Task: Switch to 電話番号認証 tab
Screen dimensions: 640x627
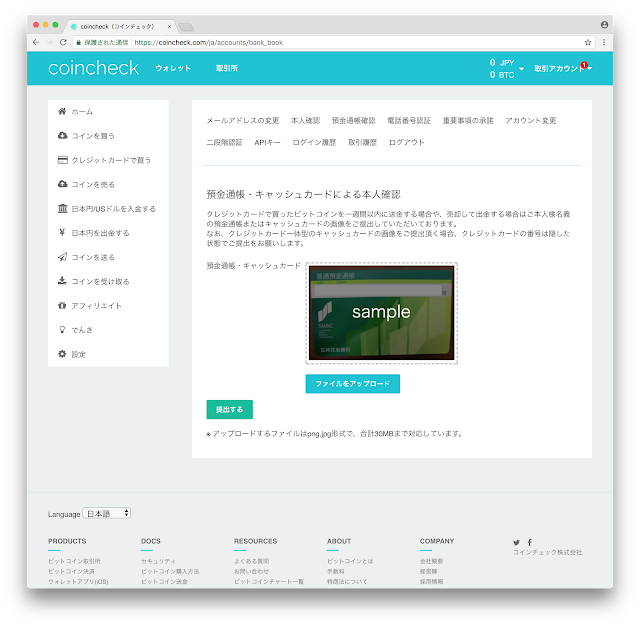Action: point(409,120)
